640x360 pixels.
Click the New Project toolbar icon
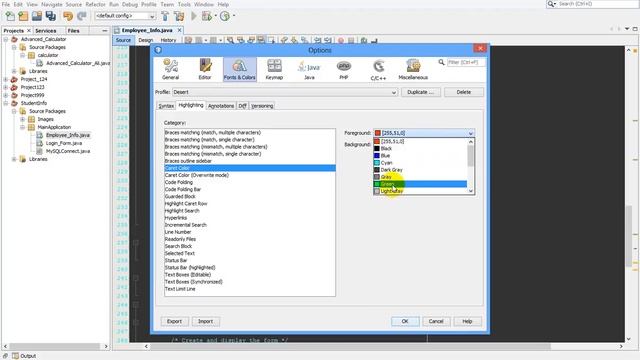[23, 16]
